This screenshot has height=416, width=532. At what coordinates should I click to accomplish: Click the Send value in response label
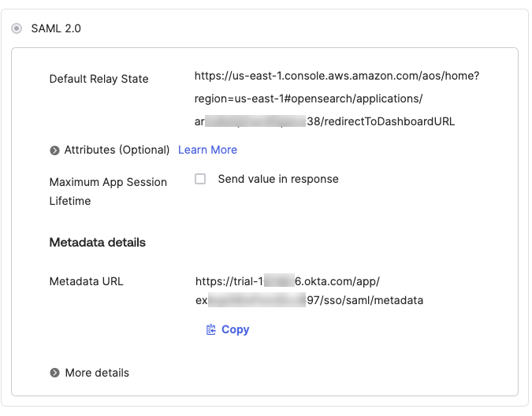tap(278, 179)
